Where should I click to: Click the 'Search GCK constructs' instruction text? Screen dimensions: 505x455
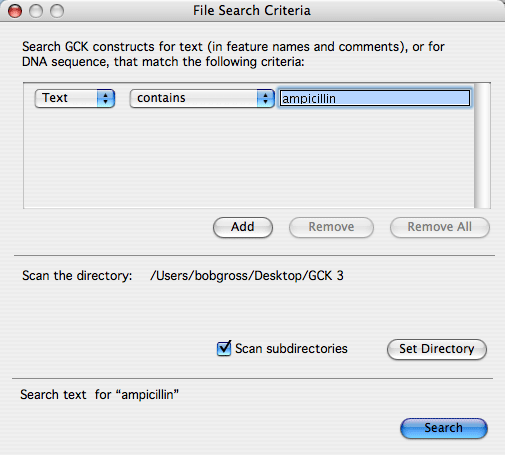pos(233,54)
